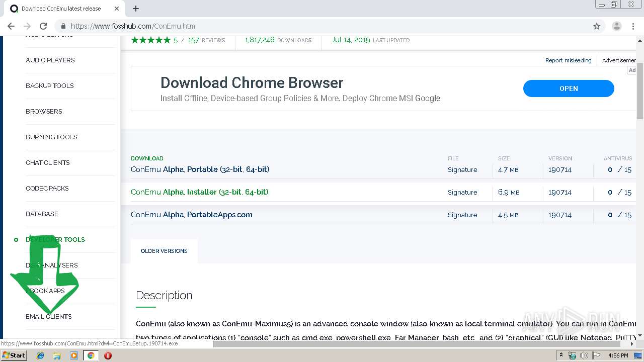Image resolution: width=644 pixels, height=362 pixels.
Task: Open a new tab with the plus icon
Action: click(136, 9)
